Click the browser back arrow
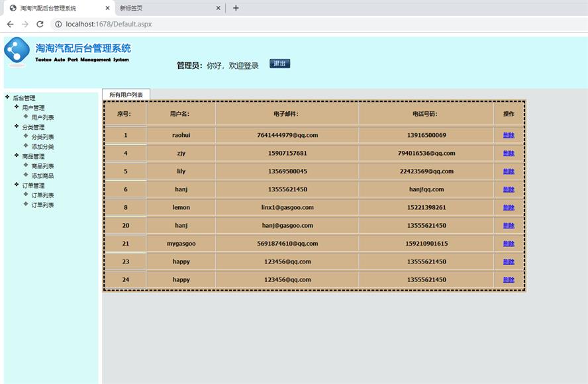Viewport: 588px width, 384px height. tap(10, 24)
